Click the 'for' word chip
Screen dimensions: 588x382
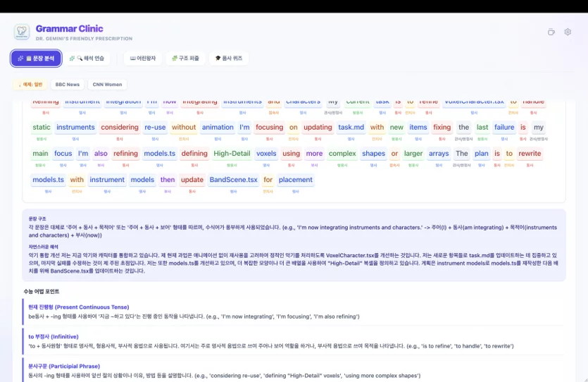(268, 180)
